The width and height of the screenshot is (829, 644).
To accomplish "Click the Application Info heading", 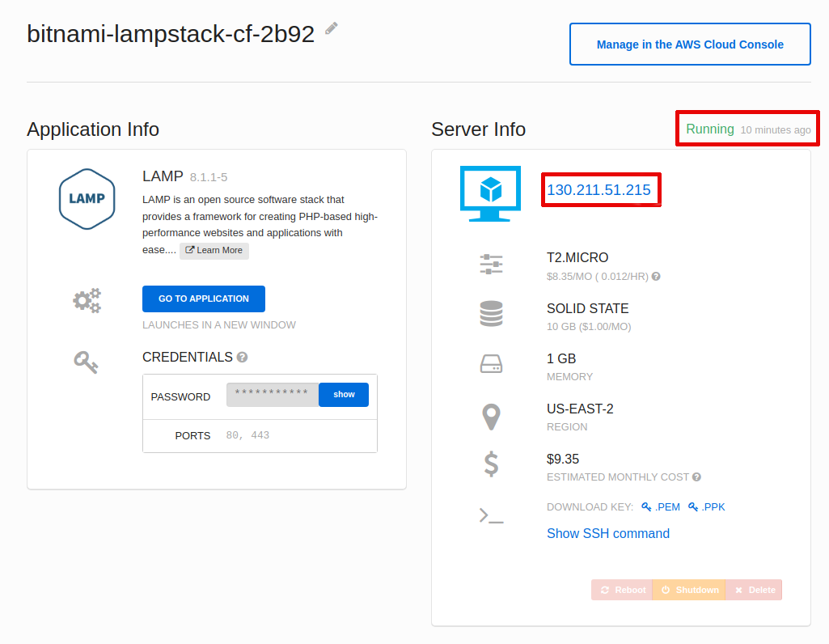I will (x=93, y=129).
